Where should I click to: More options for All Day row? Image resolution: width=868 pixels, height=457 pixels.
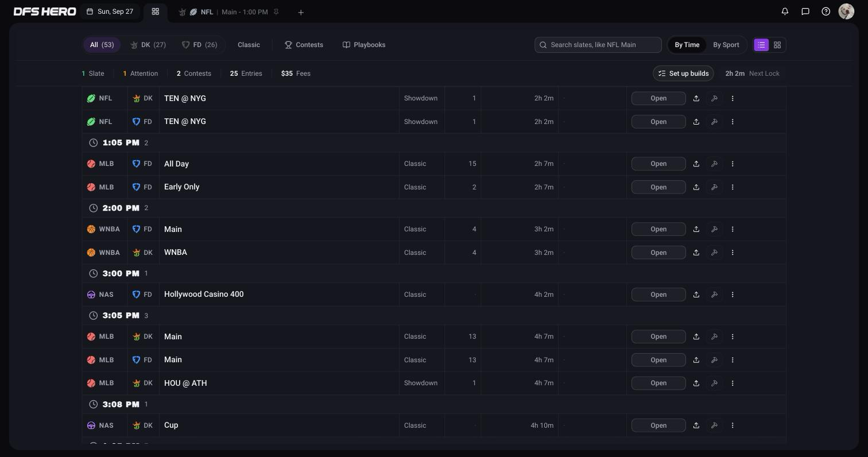tap(733, 164)
